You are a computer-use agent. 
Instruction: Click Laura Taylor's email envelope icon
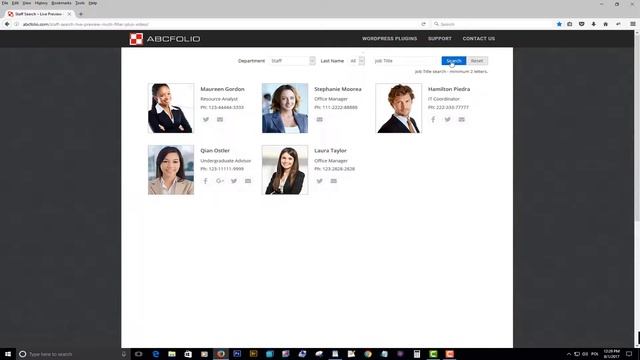[334, 181]
